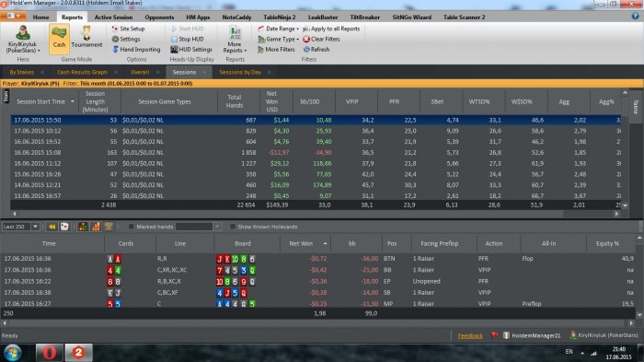Enable Show Known Holecards checkbox
The image size is (644, 362).
(x=233, y=227)
